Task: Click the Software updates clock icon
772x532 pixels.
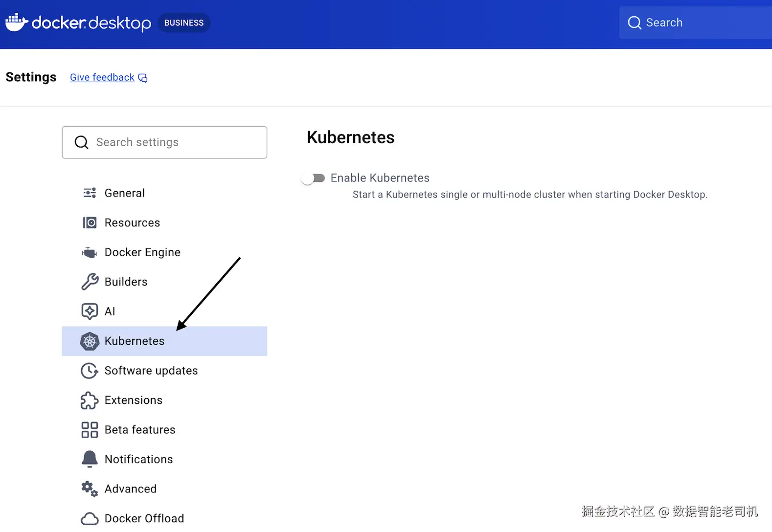Action: (x=90, y=371)
